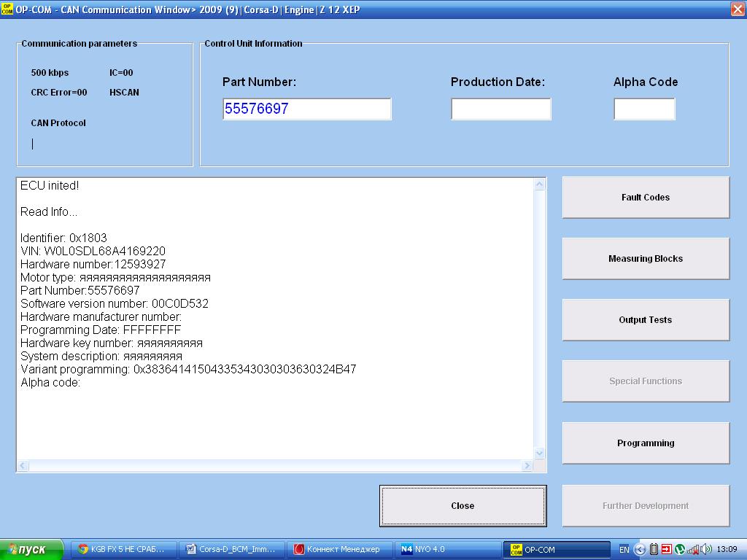This screenshot has width=747, height=560.
Task: Switch to the Chrome KGB FX 5 taskbar window
Action: pyautogui.click(x=124, y=550)
